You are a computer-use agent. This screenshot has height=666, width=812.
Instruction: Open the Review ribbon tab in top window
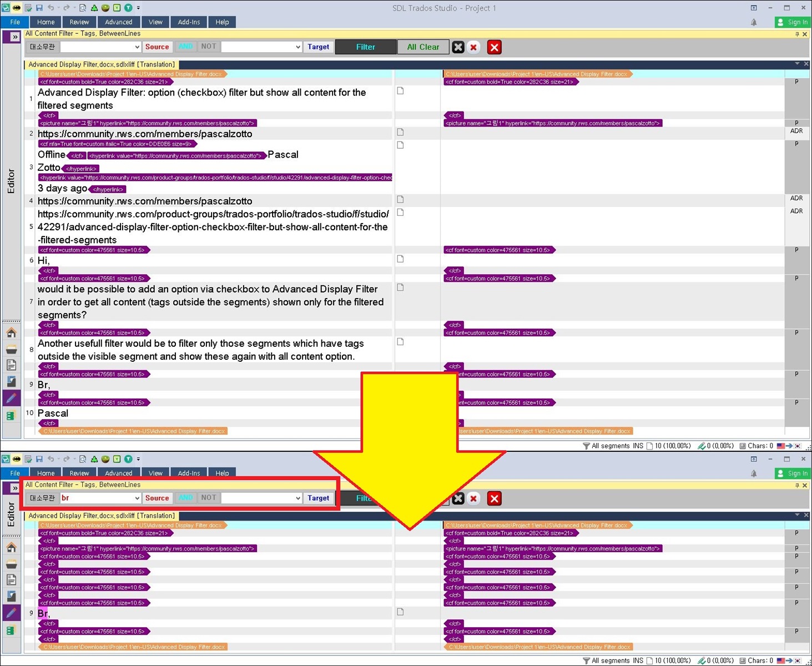pyautogui.click(x=79, y=22)
